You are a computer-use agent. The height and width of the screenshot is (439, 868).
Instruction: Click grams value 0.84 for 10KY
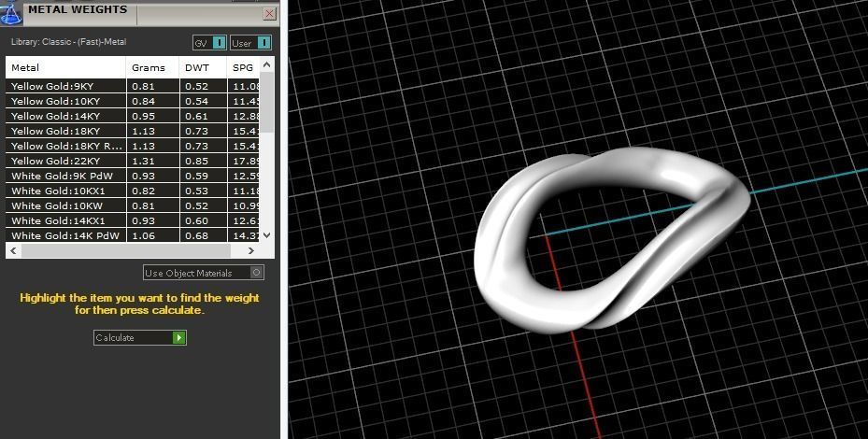(x=143, y=101)
